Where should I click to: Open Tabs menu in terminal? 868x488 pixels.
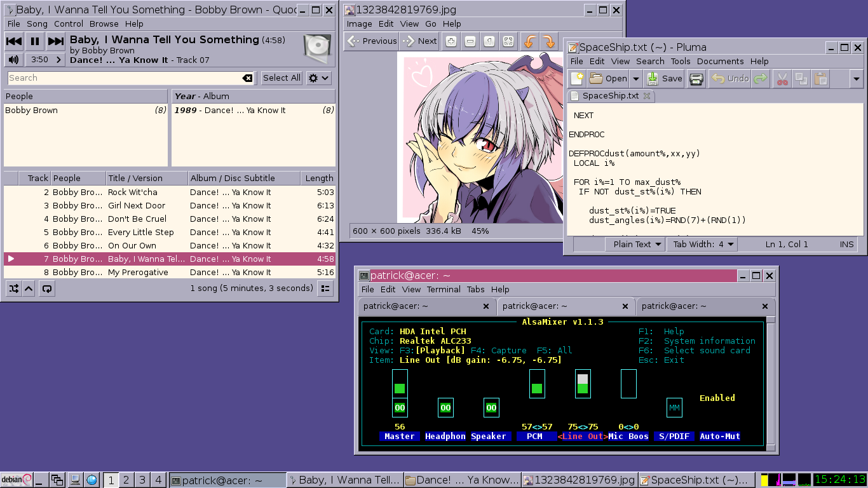click(x=475, y=289)
